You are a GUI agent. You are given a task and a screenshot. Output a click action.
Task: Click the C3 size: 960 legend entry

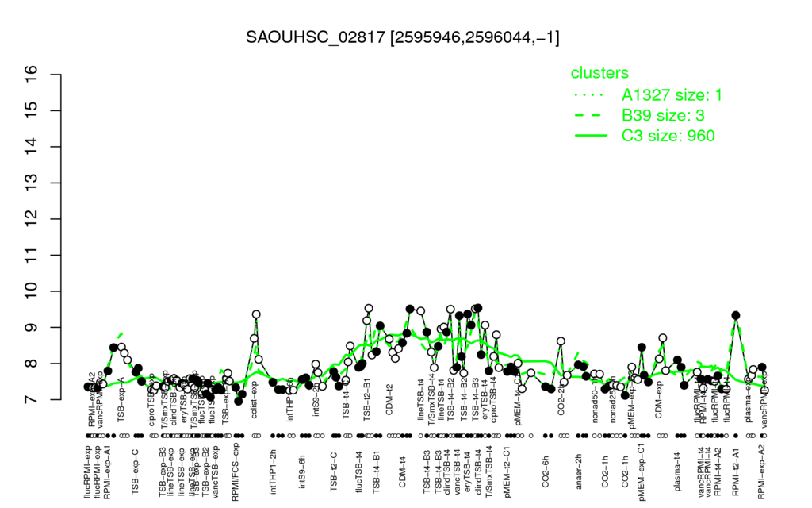(668, 136)
